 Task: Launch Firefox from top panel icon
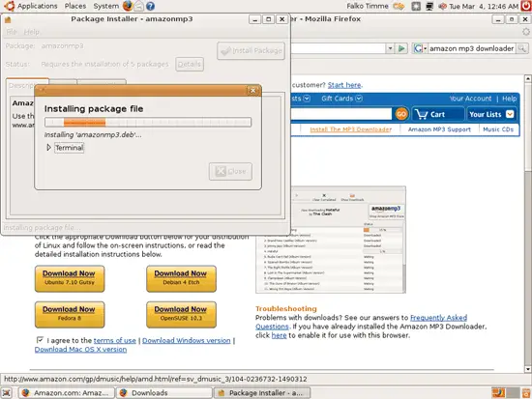click(128, 6)
